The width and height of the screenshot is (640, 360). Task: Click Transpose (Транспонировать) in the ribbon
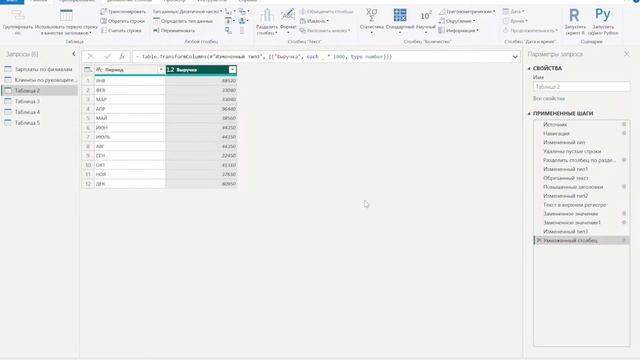tap(123, 11)
